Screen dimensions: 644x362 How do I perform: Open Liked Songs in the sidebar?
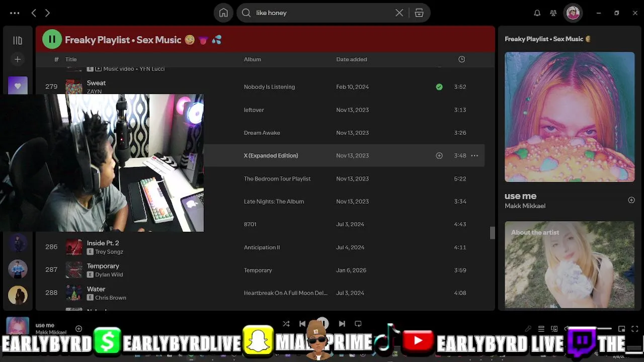click(x=18, y=85)
